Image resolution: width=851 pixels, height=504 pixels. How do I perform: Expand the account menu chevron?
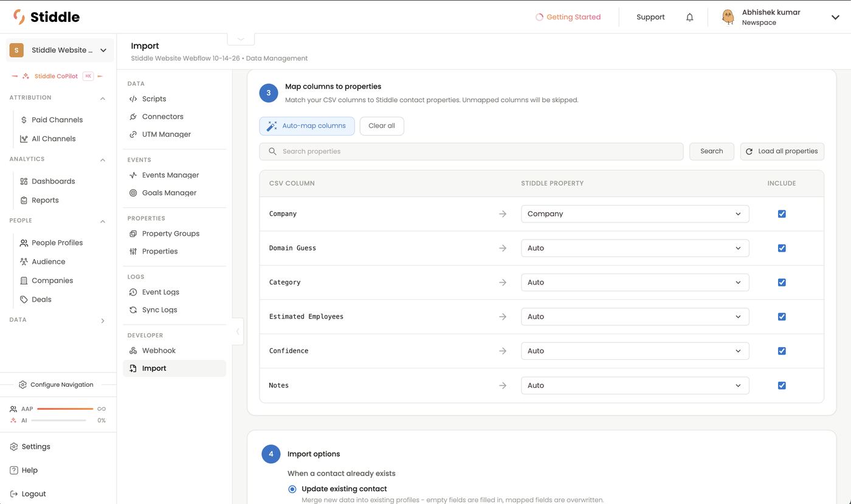(x=835, y=17)
